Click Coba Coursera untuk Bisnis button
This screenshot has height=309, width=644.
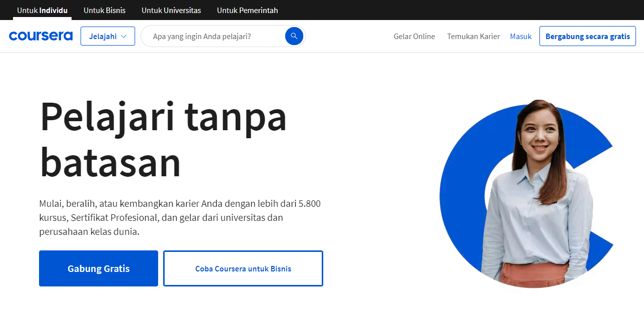pos(243,268)
